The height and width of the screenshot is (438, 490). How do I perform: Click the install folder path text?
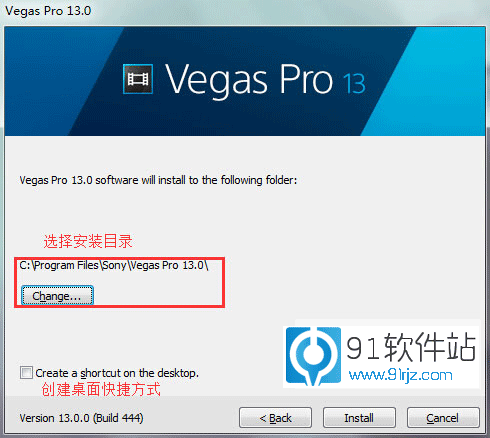click(114, 265)
